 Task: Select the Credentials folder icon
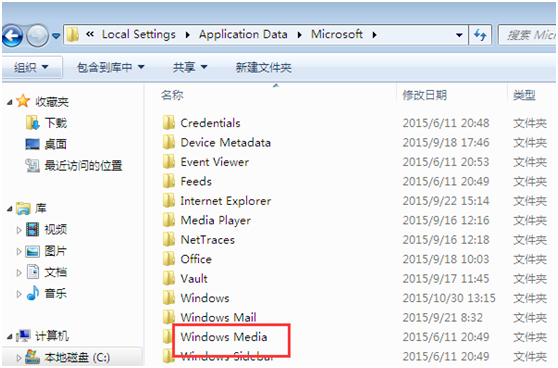point(169,122)
